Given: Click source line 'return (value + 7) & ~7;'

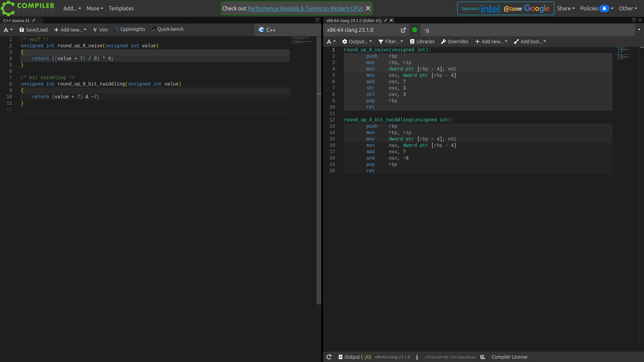Looking at the screenshot, I should click(x=66, y=97).
